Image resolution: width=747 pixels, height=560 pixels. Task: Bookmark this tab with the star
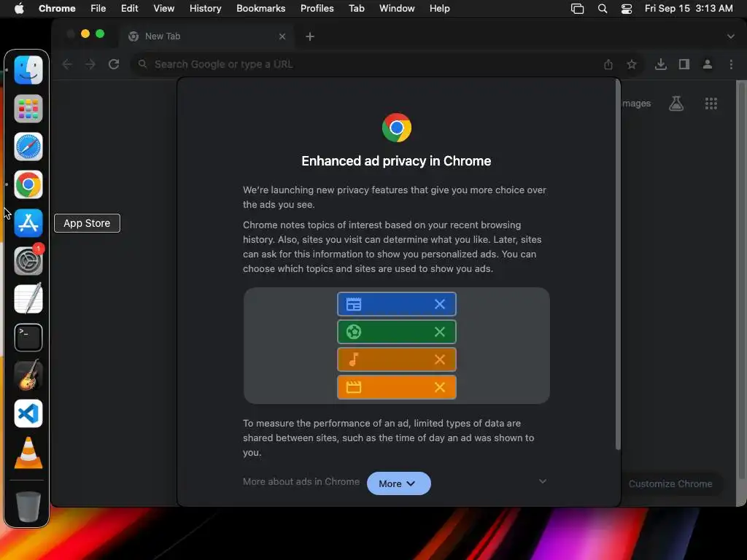click(x=632, y=64)
